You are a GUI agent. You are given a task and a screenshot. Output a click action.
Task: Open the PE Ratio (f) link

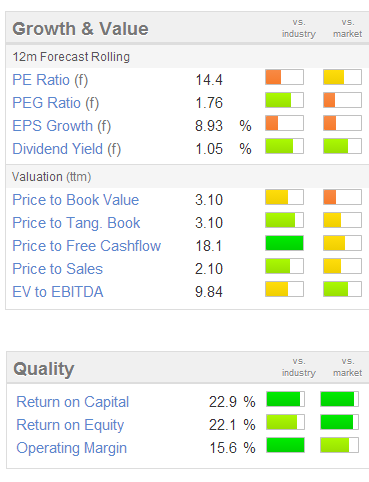[x=50, y=80]
